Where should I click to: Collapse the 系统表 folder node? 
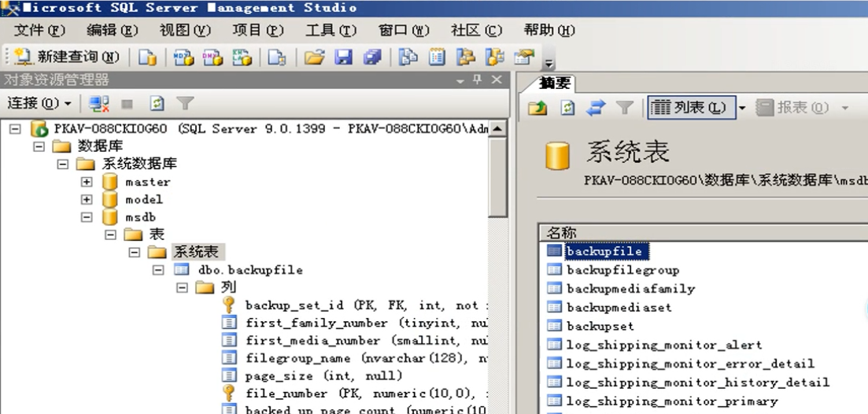135,253
